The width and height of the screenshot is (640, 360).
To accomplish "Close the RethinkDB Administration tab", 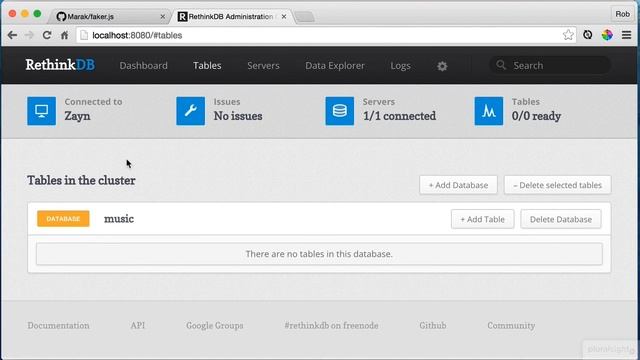I will pyautogui.click(x=284, y=16).
